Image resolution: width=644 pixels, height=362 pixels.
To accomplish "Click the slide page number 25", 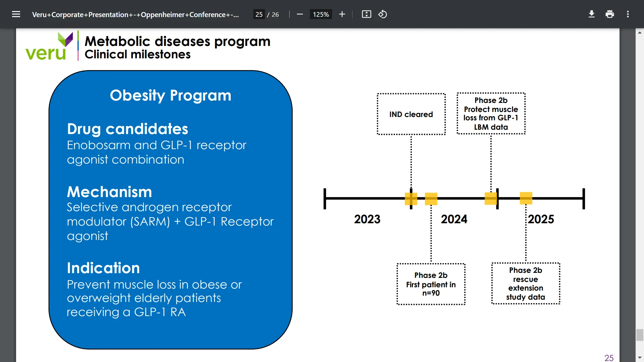I will tap(609, 358).
